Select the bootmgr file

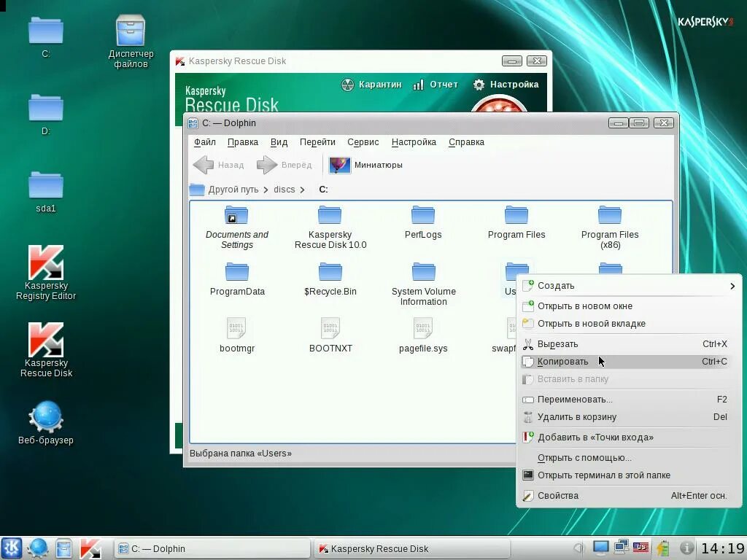coord(237,335)
